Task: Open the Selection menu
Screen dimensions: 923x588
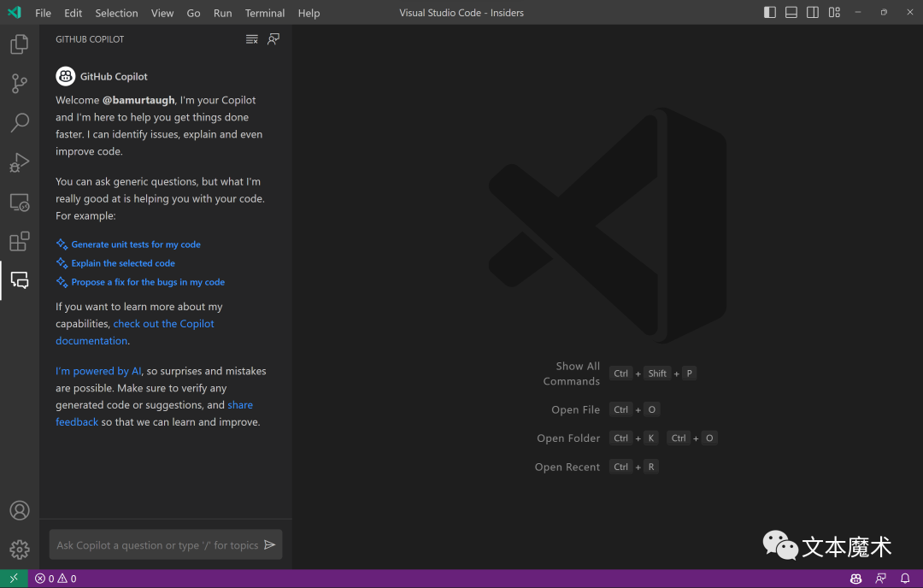Action: click(116, 13)
